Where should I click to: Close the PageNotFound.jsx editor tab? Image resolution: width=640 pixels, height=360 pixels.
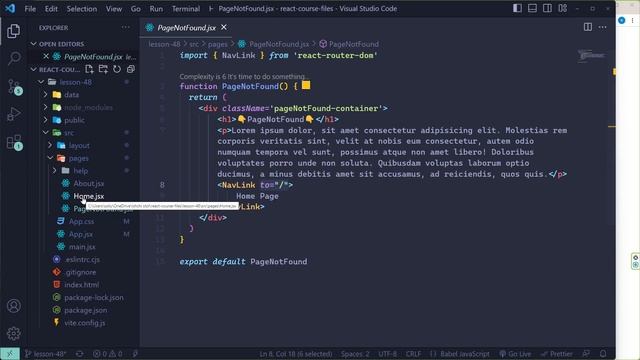[224, 27]
